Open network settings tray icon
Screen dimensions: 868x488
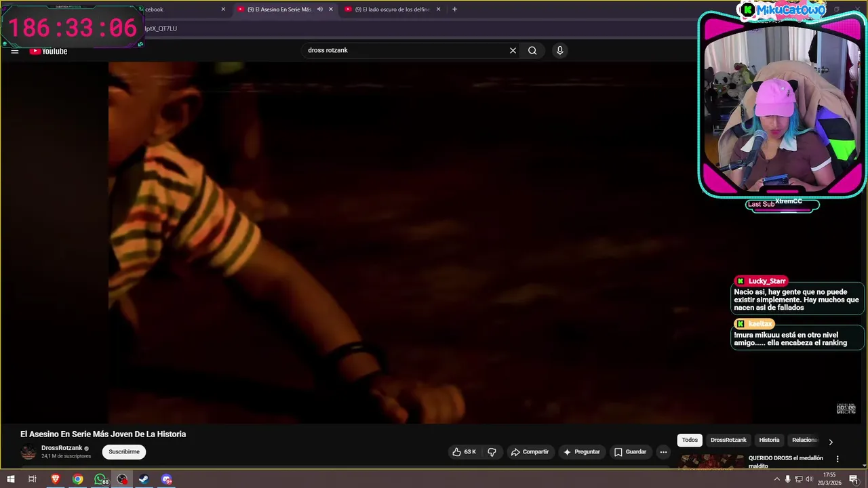(x=798, y=479)
